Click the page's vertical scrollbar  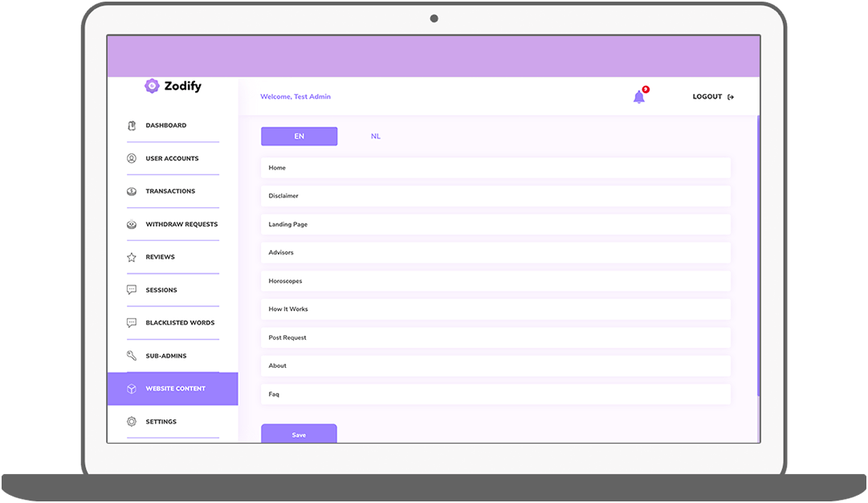point(758,255)
